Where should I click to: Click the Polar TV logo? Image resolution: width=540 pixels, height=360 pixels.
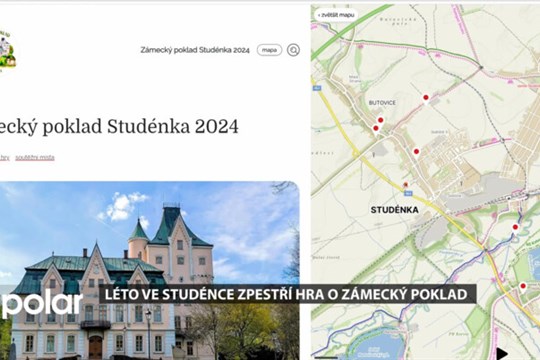42,303
